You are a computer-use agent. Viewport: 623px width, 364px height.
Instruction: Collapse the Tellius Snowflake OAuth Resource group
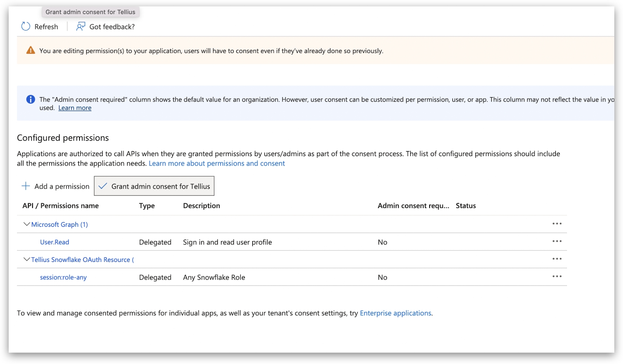pyautogui.click(x=26, y=259)
